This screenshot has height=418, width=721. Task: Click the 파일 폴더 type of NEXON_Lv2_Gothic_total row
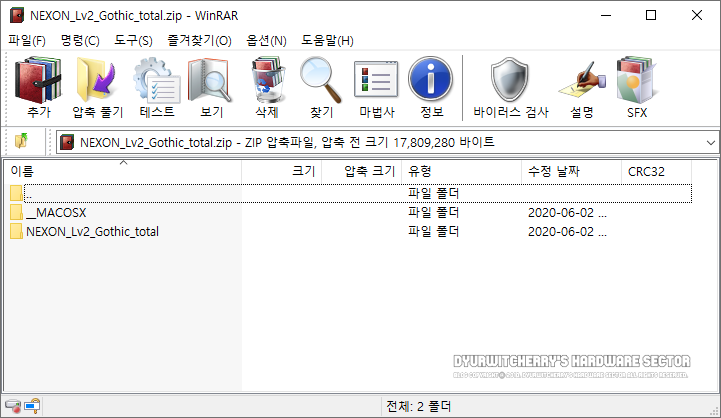click(434, 231)
